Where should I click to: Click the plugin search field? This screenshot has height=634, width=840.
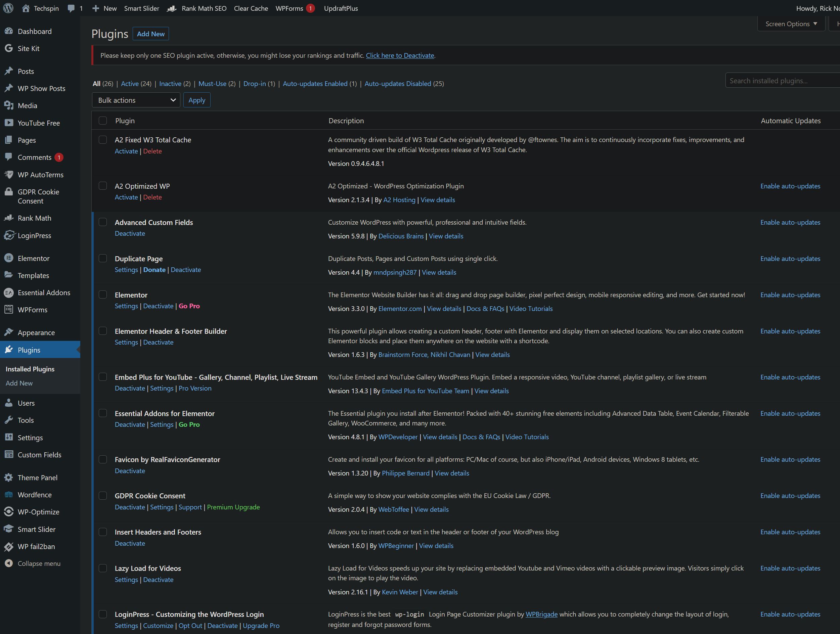click(782, 80)
